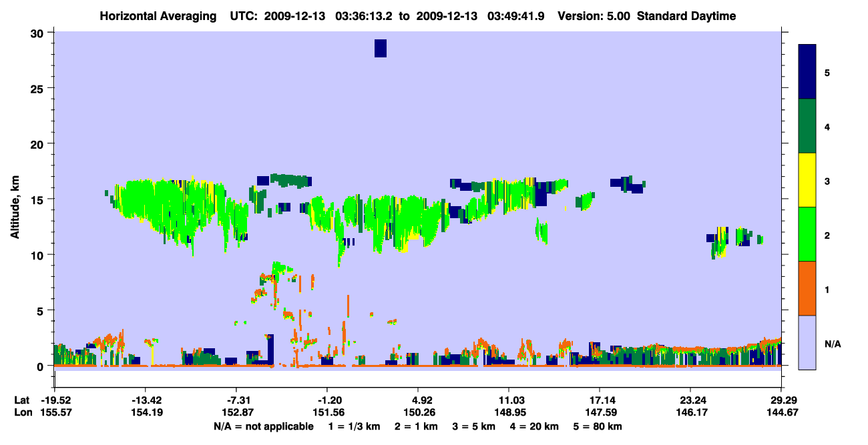Click the lavender N/A color bar segment
The width and height of the screenshot is (868, 445).
pos(807,342)
